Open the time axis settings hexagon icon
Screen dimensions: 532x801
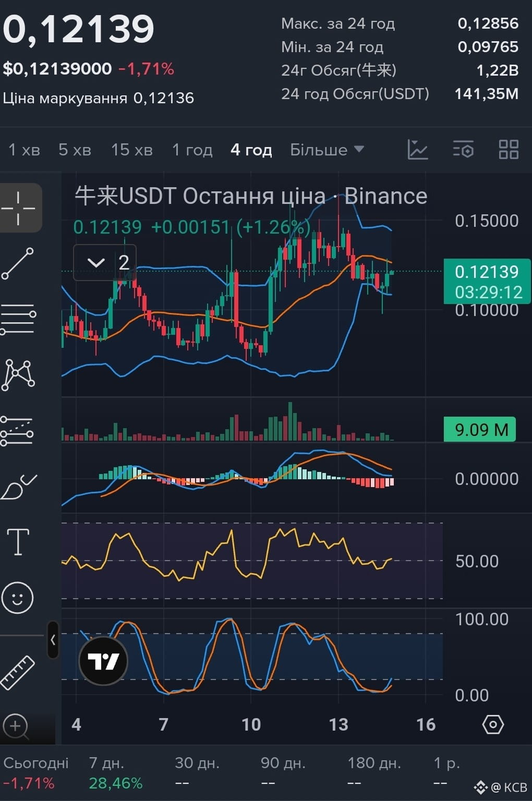click(x=493, y=724)
